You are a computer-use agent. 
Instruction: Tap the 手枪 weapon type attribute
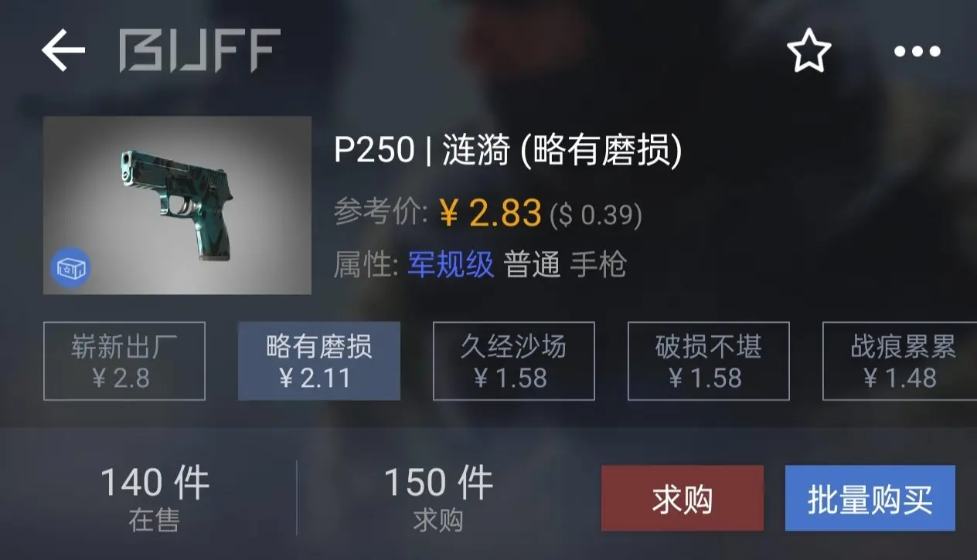point(598,265)
